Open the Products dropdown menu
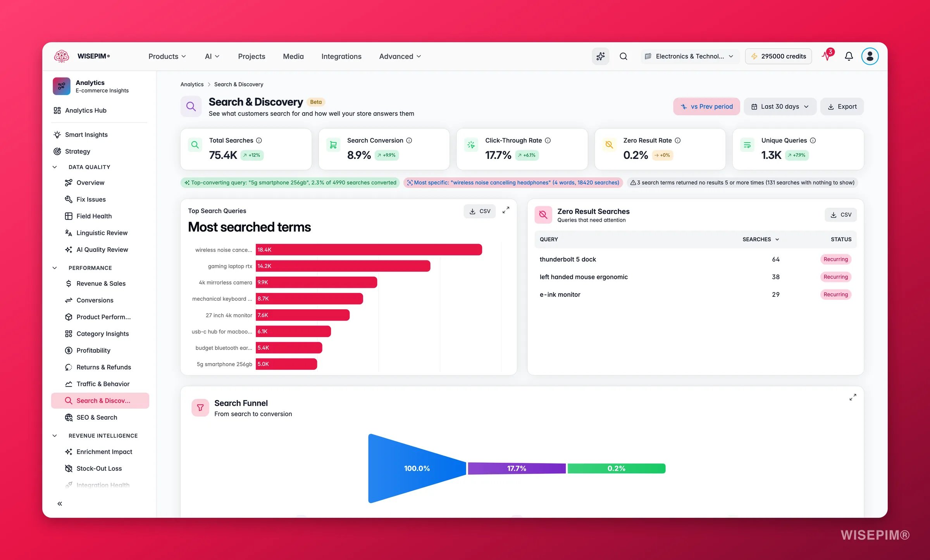 point(167,56)
